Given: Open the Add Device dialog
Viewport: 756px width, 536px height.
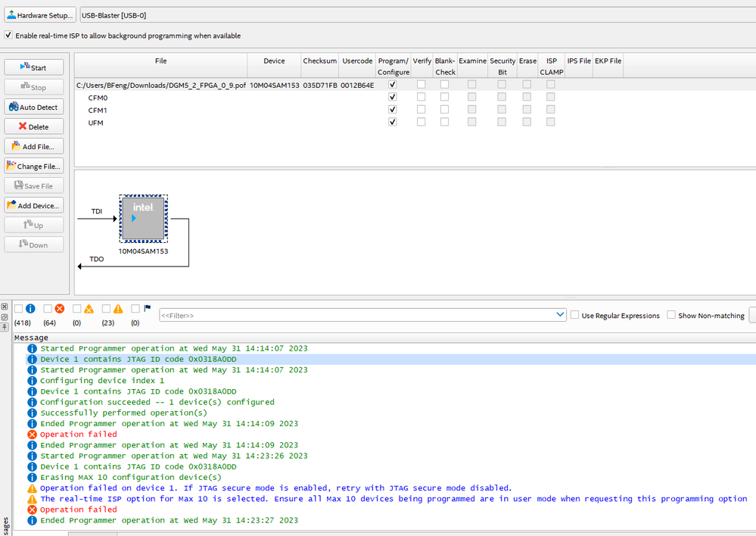Looking at the screenshot, I should click(x=33, y=206).
